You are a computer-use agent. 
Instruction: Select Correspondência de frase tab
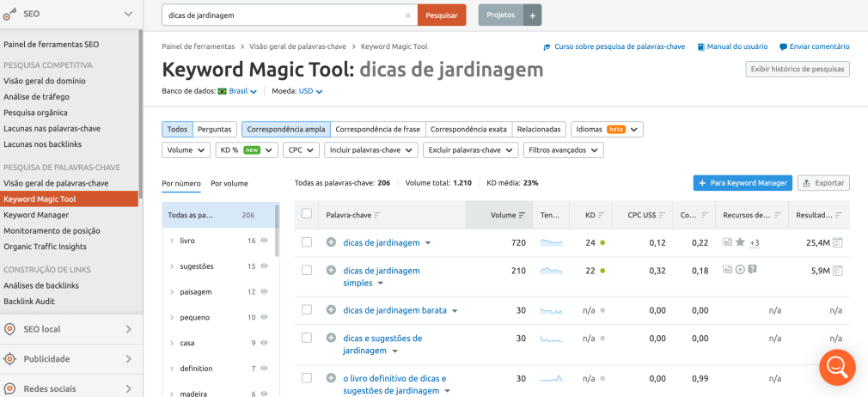pyautogui.click(x=378, y=130)
